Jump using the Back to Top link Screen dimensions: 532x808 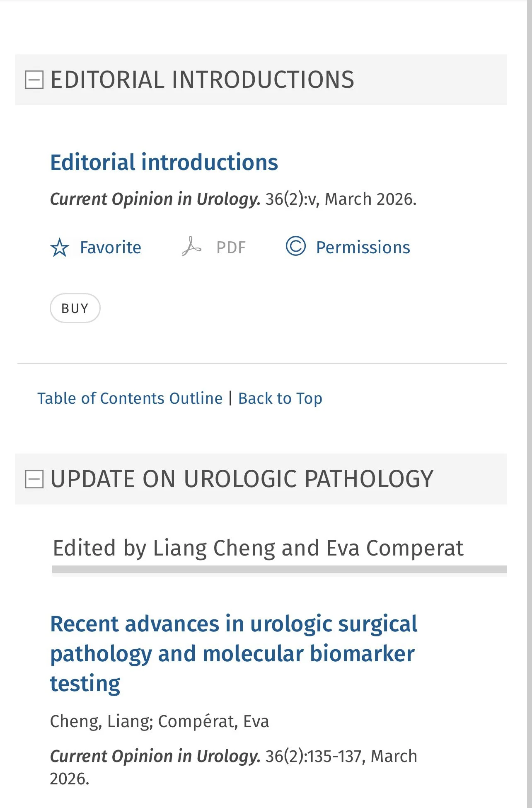(280, 398)
